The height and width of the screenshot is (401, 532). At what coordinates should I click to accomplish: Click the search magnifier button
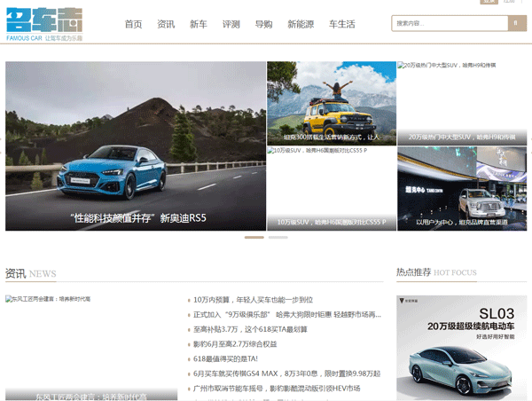click(x=517, y=23)
